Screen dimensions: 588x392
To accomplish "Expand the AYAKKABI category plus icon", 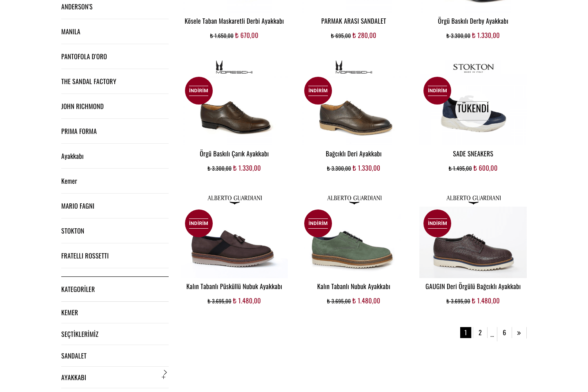I will tap(164, 377).
